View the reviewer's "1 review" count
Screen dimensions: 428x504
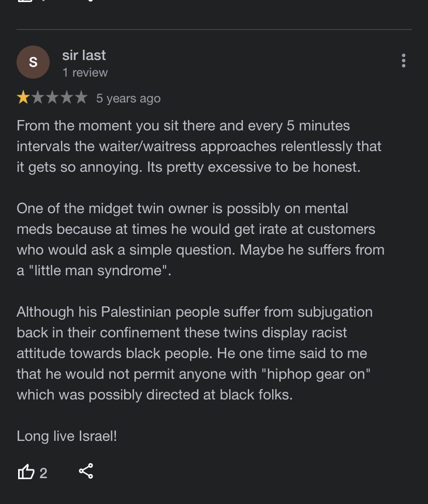[x=85, y=72]
